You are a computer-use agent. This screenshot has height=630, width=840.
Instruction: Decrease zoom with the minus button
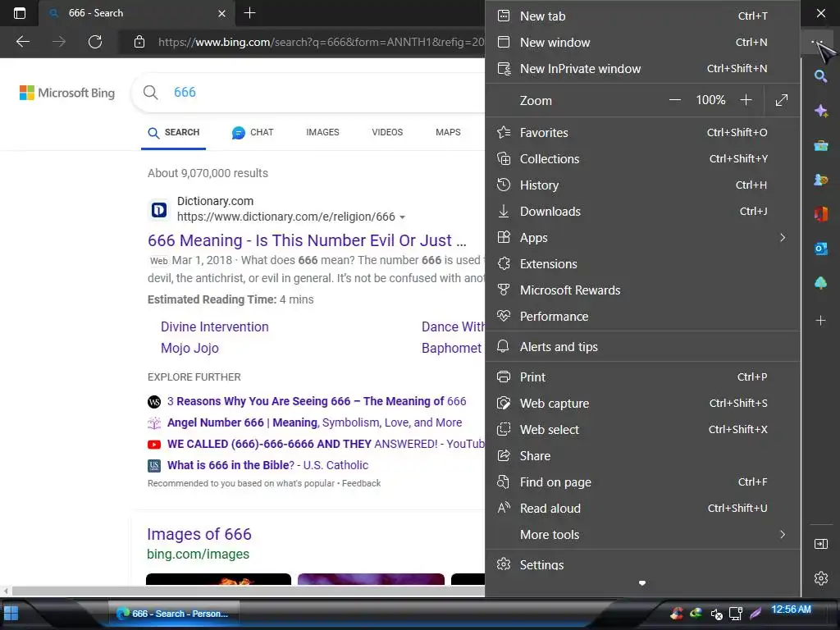tap(674, 100)
